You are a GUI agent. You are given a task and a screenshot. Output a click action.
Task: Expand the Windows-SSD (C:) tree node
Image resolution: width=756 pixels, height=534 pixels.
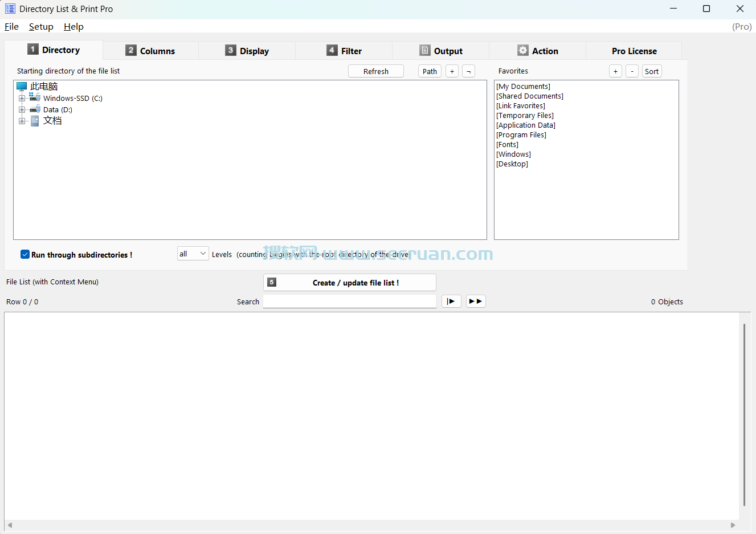tap(22, 98)
